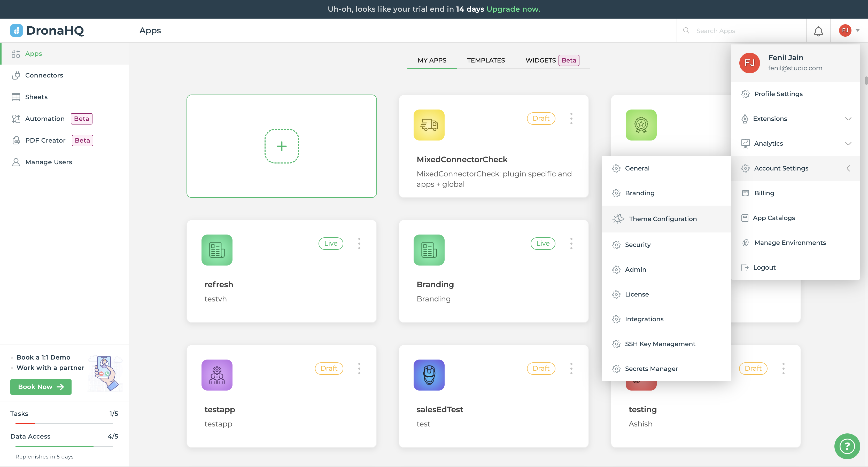Image resolution: width=868 pixels, height=467 pixels.
Task: Click the "fenil@studio.com" email text
Action: point(795,68)
